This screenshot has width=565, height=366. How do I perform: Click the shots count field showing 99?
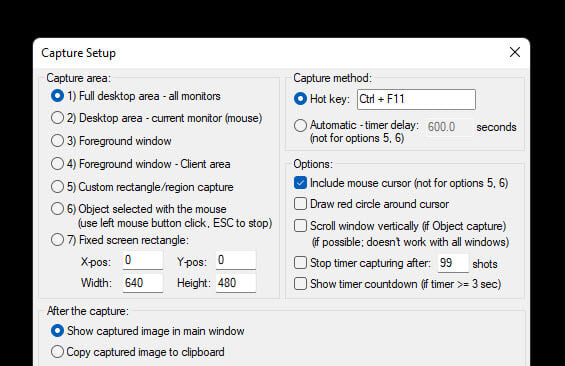click(453, 263)
